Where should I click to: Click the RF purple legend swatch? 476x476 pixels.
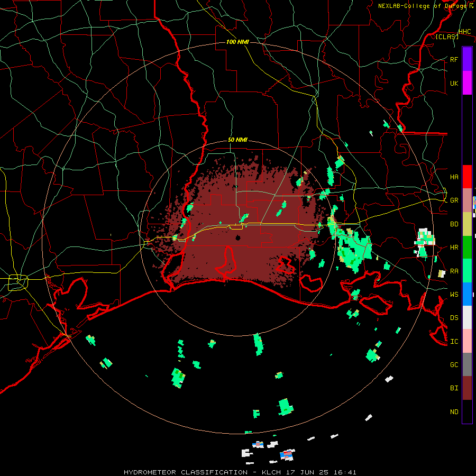point(467,59)
